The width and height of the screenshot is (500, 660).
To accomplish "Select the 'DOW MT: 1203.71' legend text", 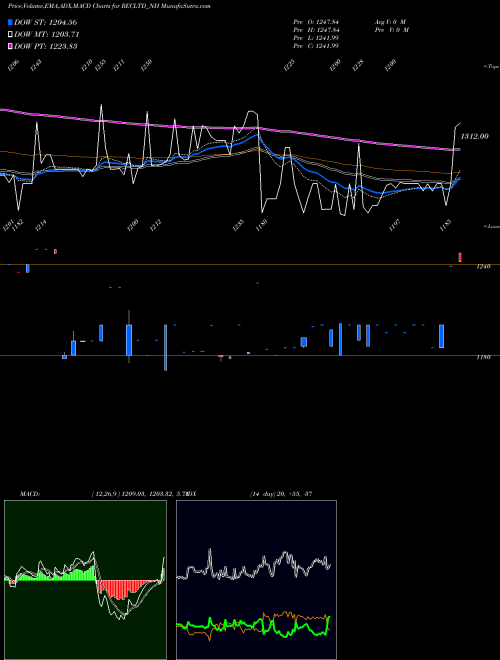I will 47,34.
